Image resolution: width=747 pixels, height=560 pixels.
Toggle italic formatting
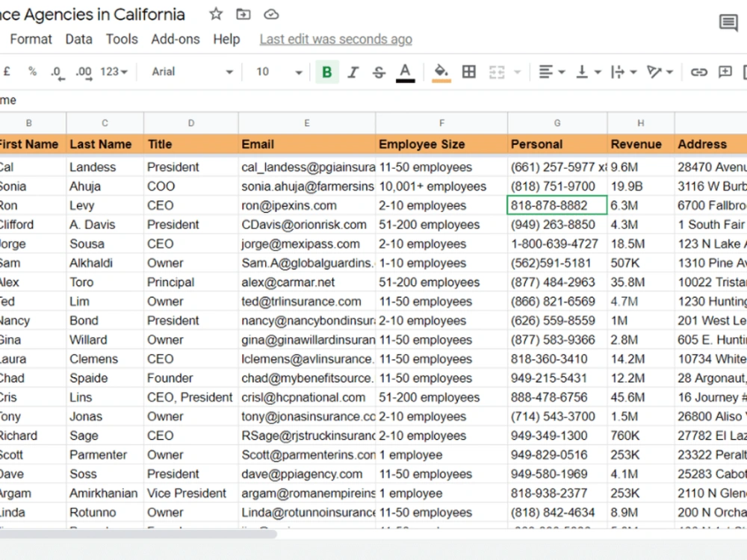coord(353,72)
